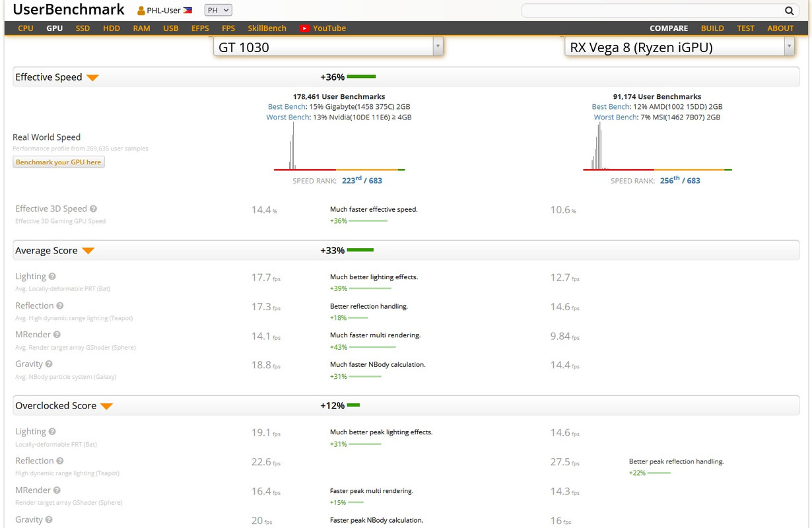Open the PH country dropdown
This screenshot has width=812, height=528.
pyautogui.click(x=218, y=11)
